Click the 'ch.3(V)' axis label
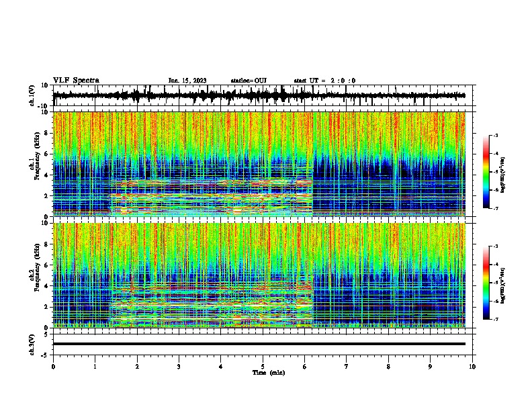This screenshot has height=411, width=532. pos(32,345)
